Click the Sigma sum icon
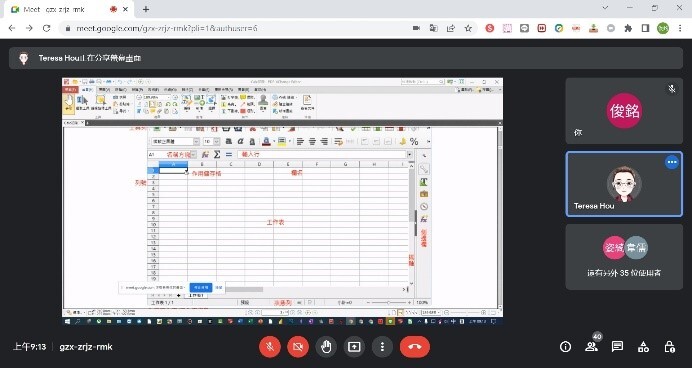 217,154
